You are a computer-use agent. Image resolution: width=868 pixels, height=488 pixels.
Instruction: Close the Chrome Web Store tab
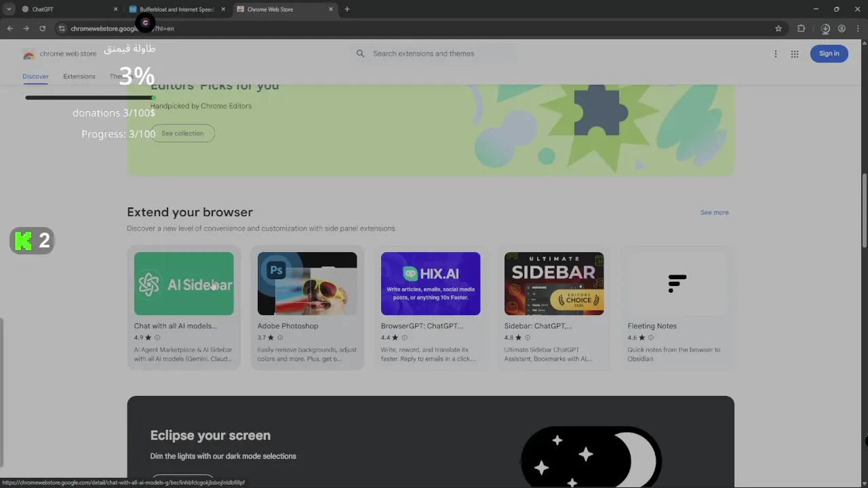(x=331, y=9)
